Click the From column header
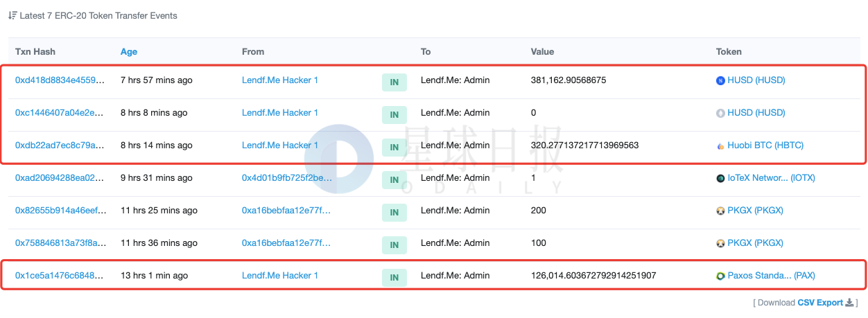This screenshot has width=868, height=318. [253, 52]
